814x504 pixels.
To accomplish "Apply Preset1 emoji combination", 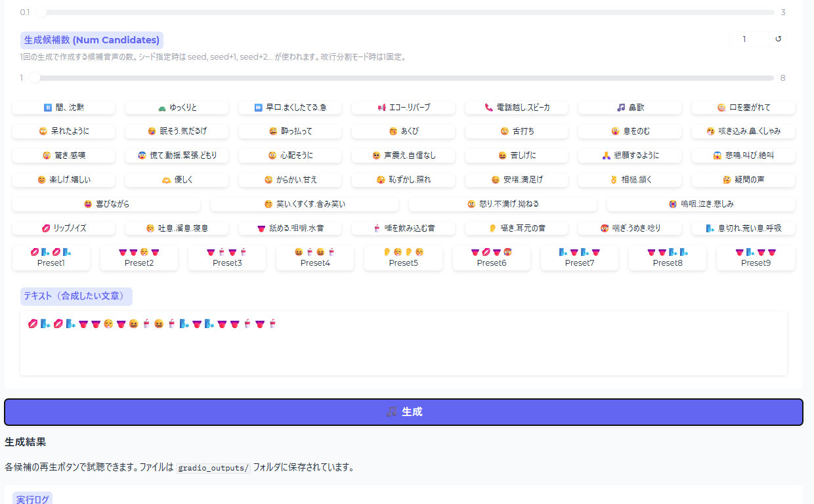I will click(x=51, y=258).
